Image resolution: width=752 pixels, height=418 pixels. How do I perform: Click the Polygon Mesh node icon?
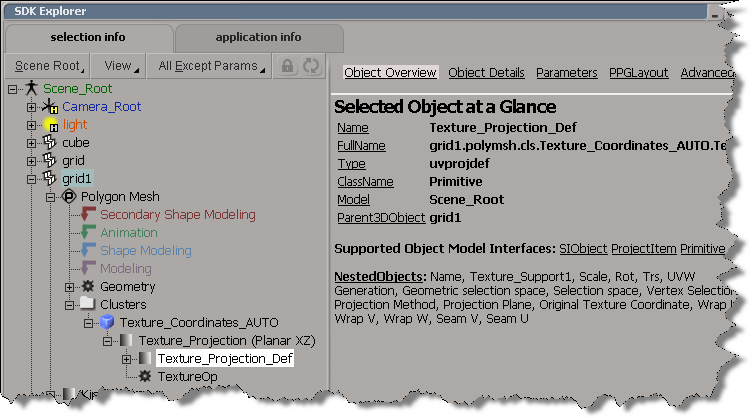[x=69, y=197]
